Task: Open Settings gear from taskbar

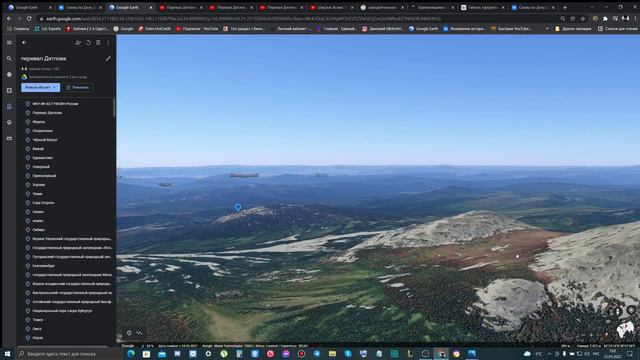Action: (x=208, y=354)
